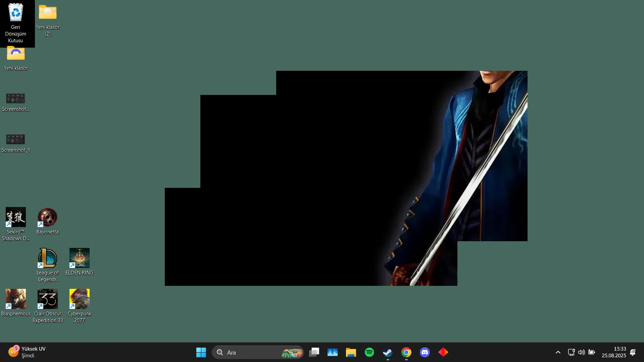Select the League of Legends shortcut
The width and height of the screenshot is (644, 362).
coord(48,265)
